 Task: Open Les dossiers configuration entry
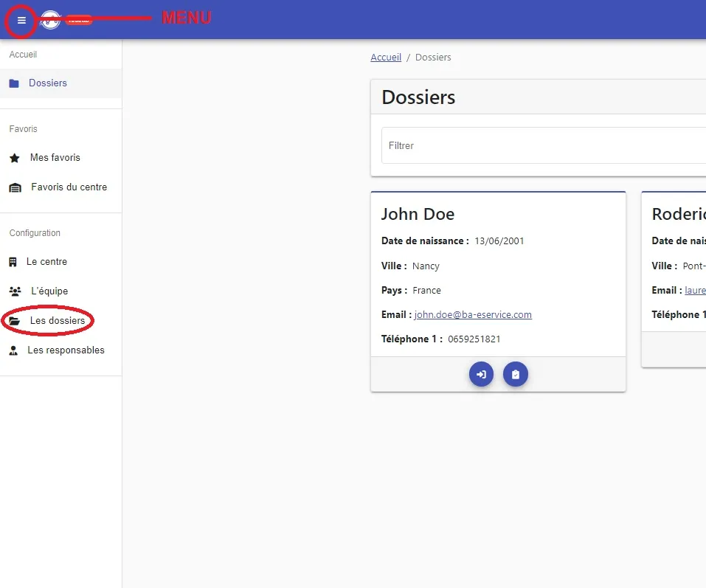pos(60,321)
